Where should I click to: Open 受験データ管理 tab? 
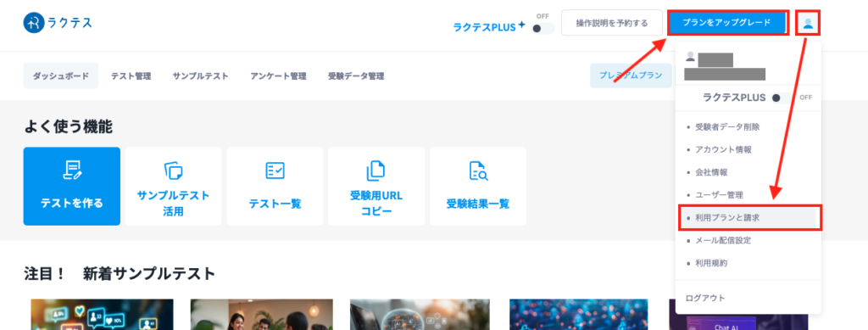pos(356,76)
